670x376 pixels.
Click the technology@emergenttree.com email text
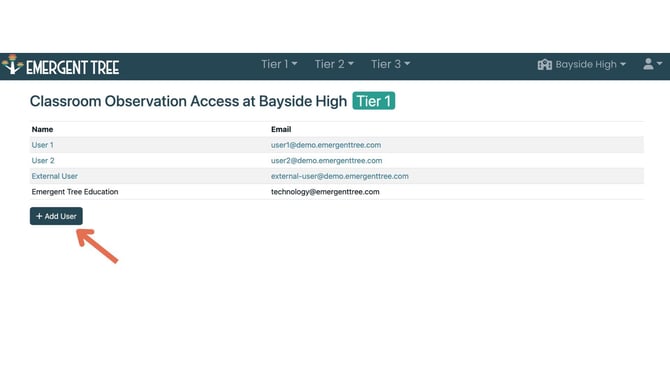(x=325, y=192)
